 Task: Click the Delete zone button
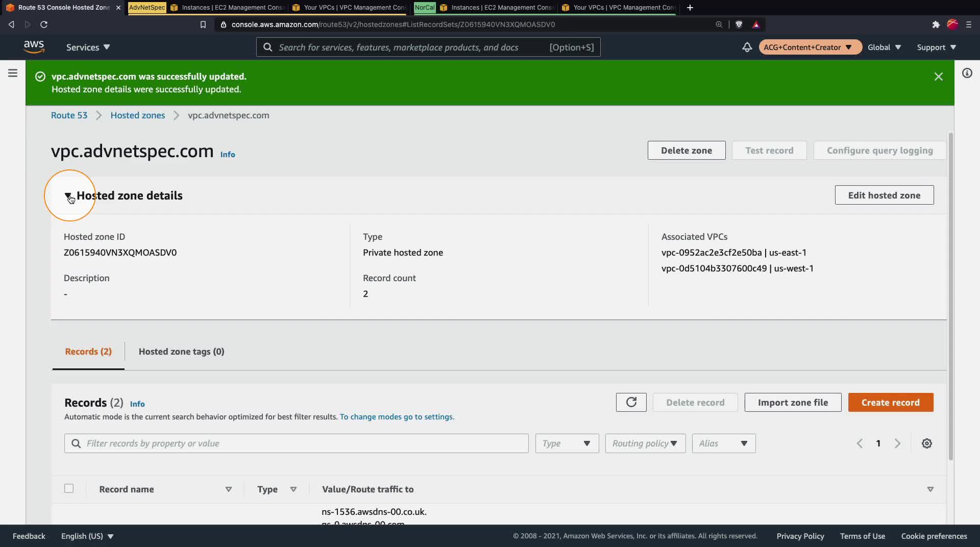coord(687,151)
